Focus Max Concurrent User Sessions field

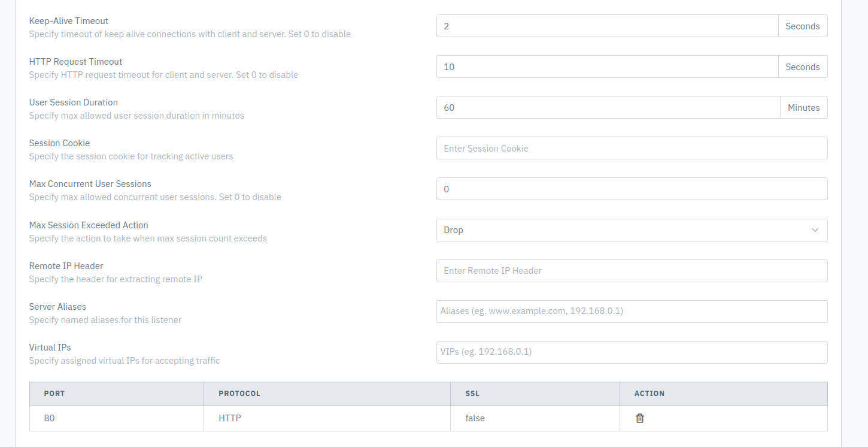click(632, 189)
